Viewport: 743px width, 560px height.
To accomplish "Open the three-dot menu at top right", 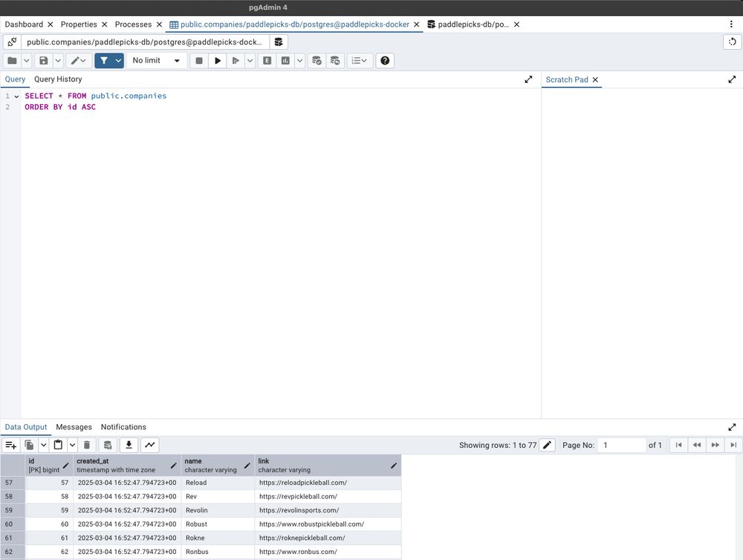I will tap(731, 25).
